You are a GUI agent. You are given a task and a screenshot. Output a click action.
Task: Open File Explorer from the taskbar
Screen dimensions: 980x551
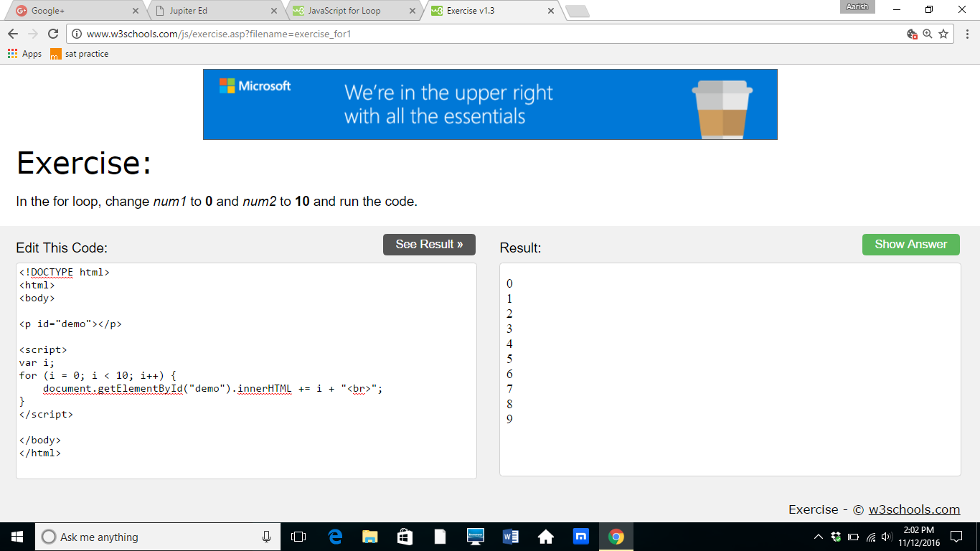[369, 537]
